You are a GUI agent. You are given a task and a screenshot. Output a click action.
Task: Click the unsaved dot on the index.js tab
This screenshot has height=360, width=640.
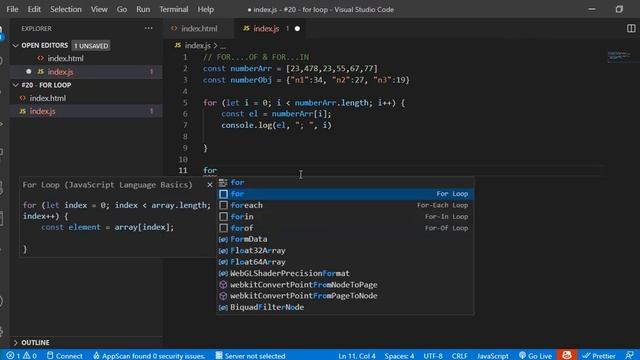coord(297,29)
